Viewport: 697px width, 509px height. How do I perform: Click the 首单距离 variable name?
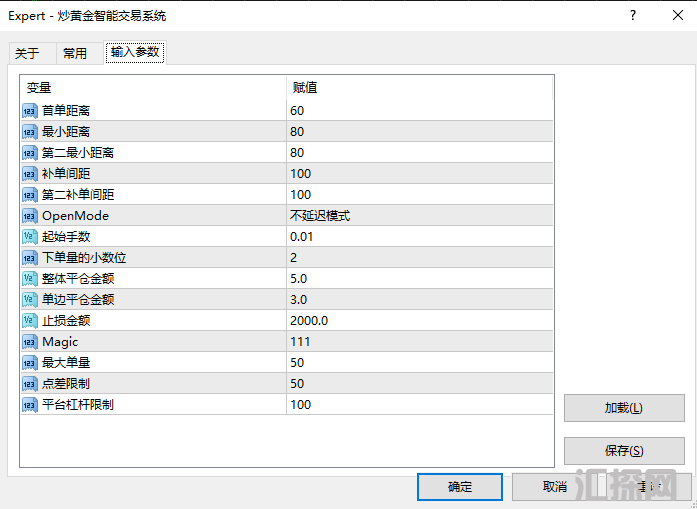(x=66, y=111)
